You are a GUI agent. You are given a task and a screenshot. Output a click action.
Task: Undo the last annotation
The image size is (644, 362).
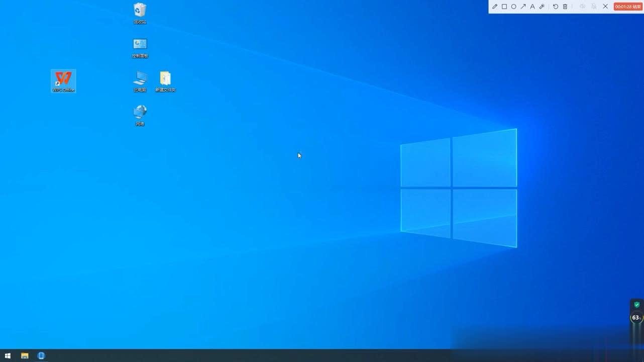(556, 7)
